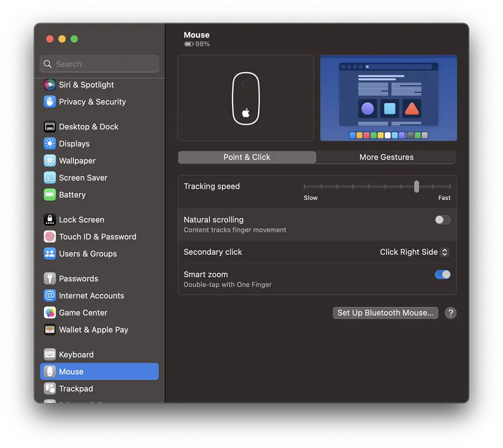Select the Desktop & Dock icon
Image resolution: width=503 pixels, height=448 pixels.
[50, 127]
